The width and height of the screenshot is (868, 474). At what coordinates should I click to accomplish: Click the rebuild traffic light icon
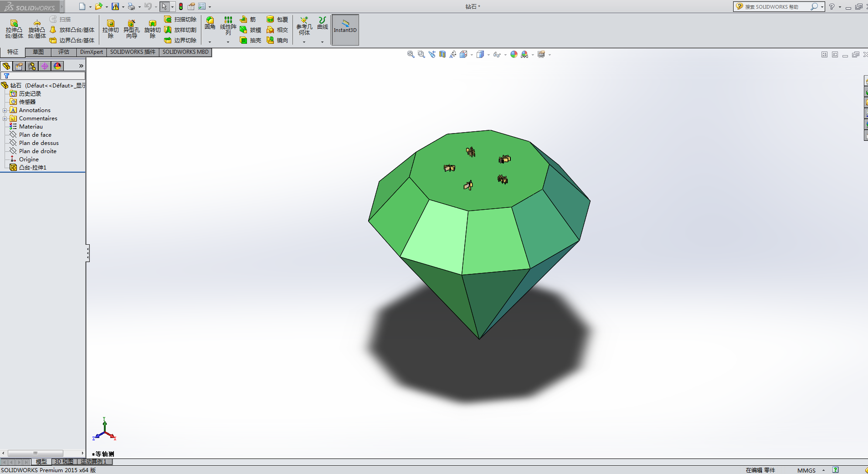click(181, 6)
